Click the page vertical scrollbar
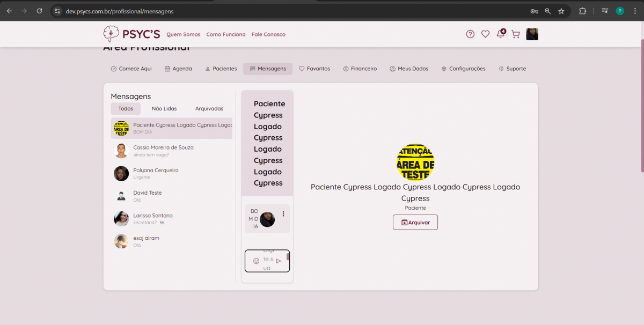 tap(642, 107)
